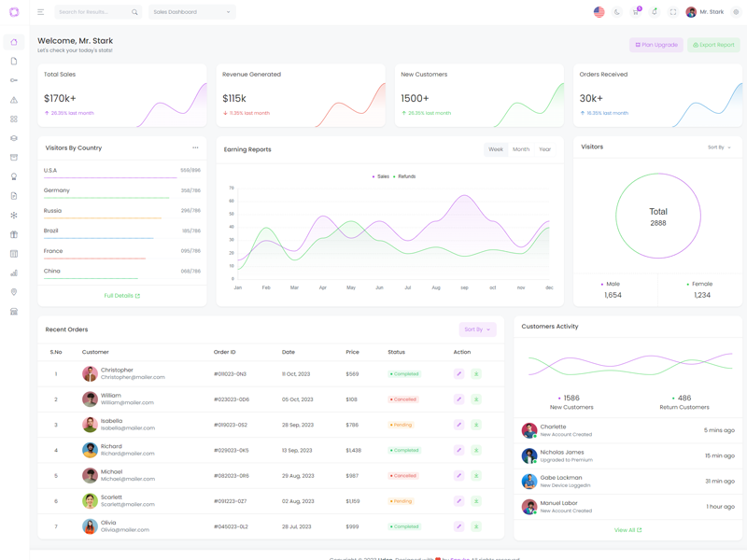Collapse the sidebar using hamburger toggle
Image resolution: width=747 pixels, height=560 pixels.
41,12
